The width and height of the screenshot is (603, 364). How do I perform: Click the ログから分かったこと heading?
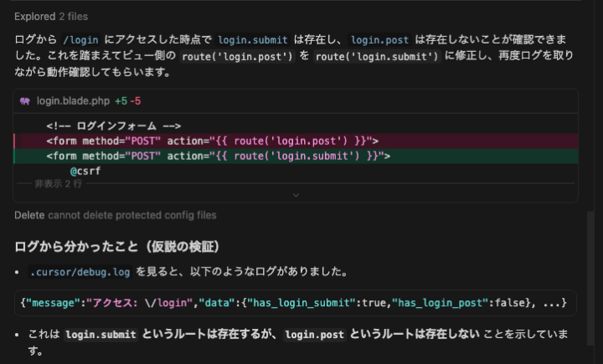tap(116, 246)
